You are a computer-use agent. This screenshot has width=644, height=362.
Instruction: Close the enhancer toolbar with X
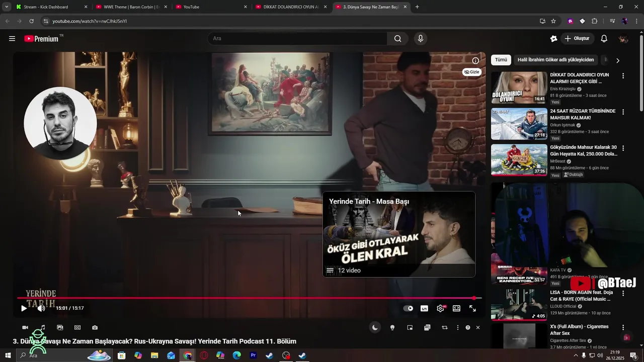click(478, 327)
